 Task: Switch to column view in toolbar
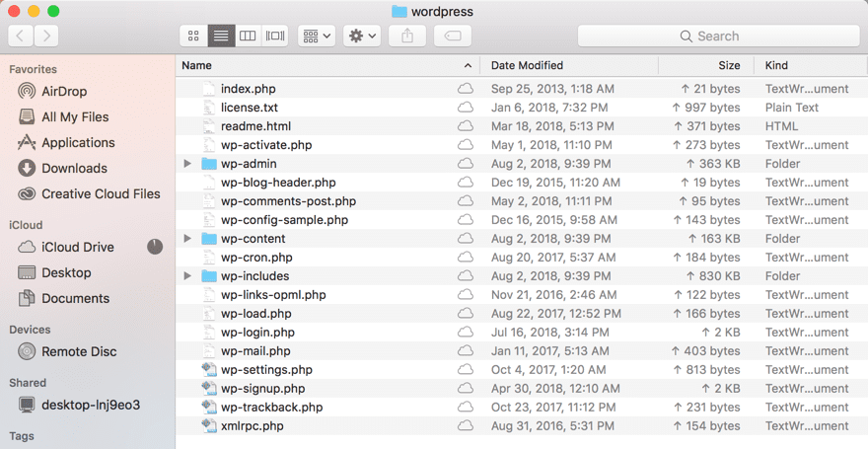[x=248, y=36]
